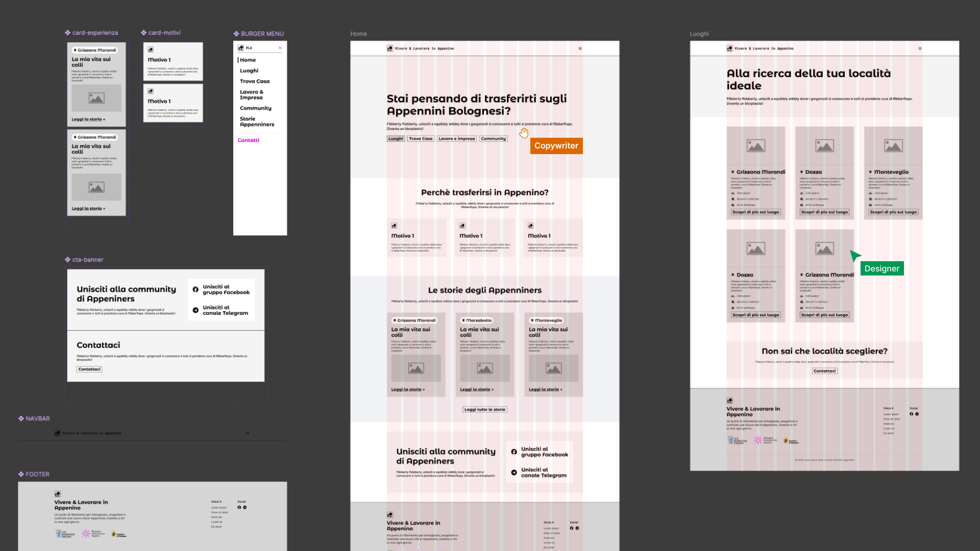Click the logo icon in FOOTER component
Image resolution: width=980 pixels, height=551 pixels.
58,494
